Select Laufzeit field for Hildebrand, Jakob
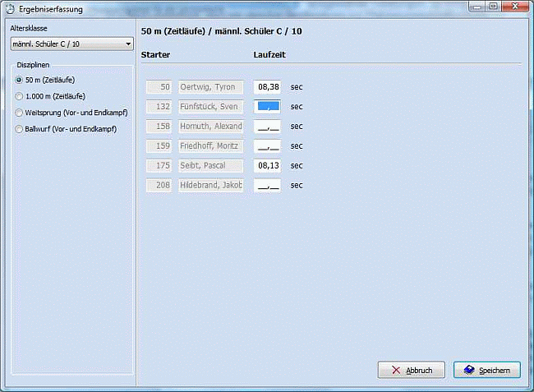534x392 pixels. [x=267, y=186]
